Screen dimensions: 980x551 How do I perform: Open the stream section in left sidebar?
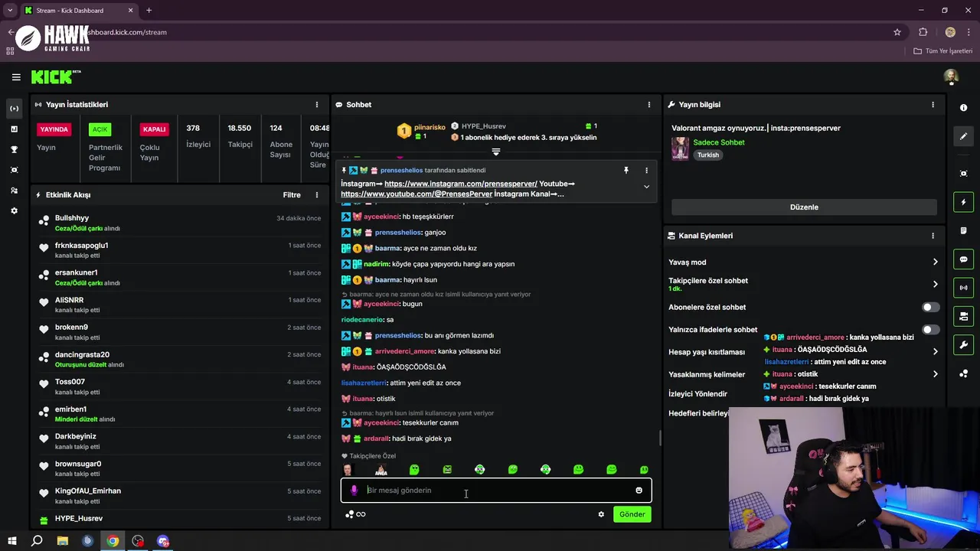(14, 109)
